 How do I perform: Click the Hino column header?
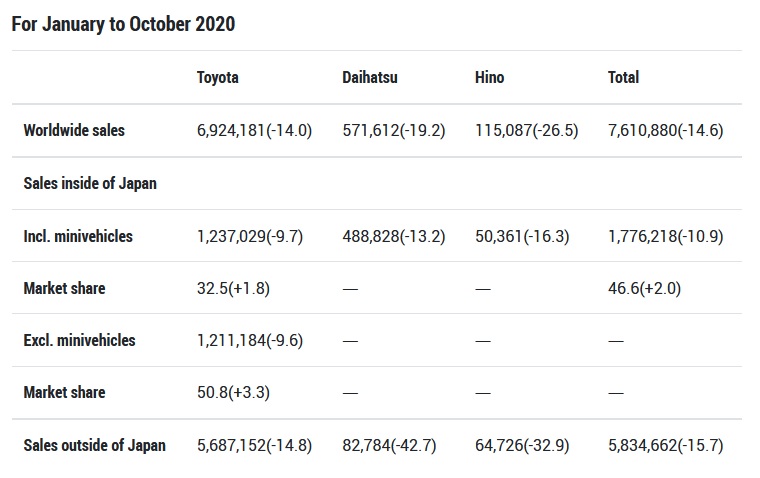(489, 77)
